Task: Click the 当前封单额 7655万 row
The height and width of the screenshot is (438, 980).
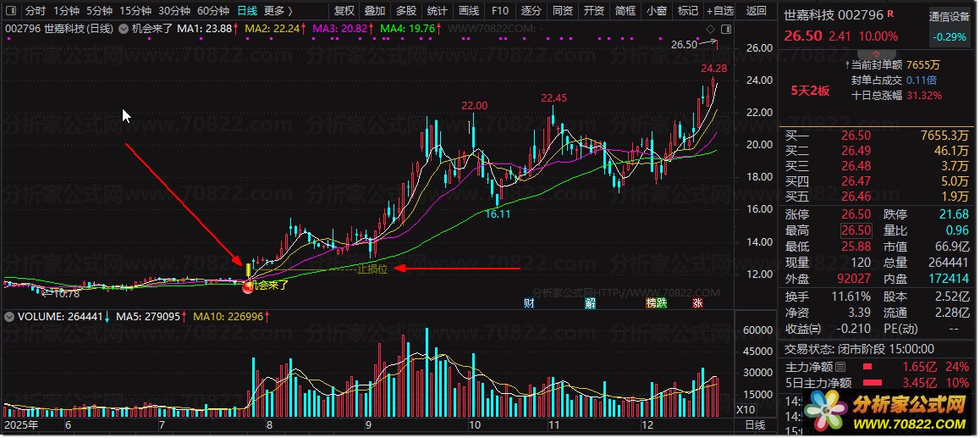Action: [x=895, y=64]
